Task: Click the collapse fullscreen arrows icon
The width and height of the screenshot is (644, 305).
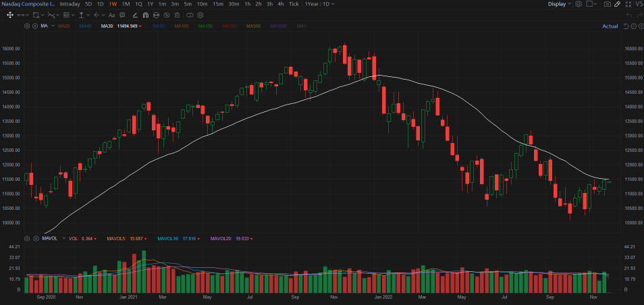Action: point(628,3)
